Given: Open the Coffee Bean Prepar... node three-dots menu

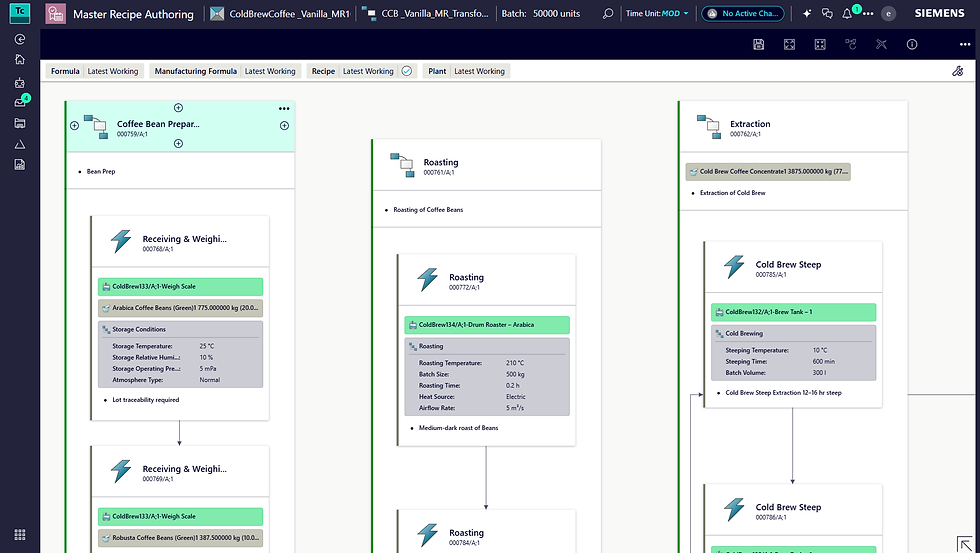Looking at the screenshot, I should (284, 109).
